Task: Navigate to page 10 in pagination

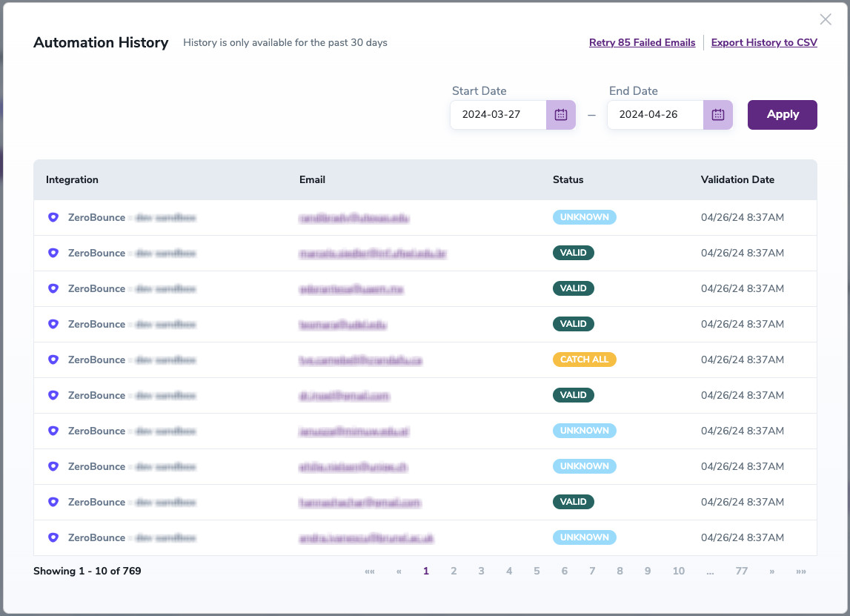Action: (678, 572)
